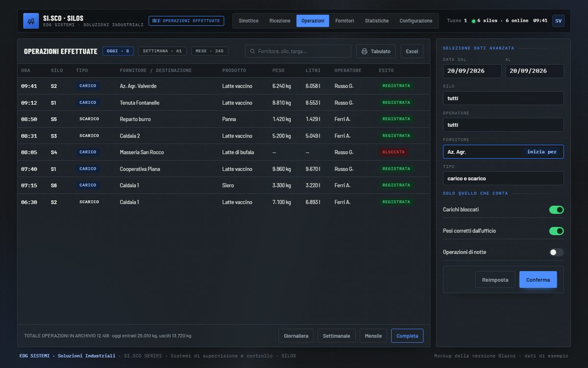Click the Al end date field
Image resolution: width=588 pixels, height=368 pixels.
[x=535, y=71]
